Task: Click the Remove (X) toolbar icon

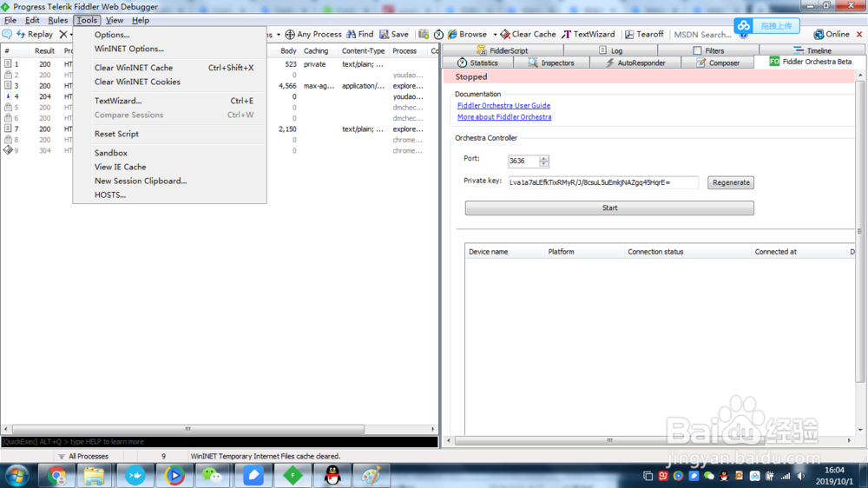Action: 63,35
